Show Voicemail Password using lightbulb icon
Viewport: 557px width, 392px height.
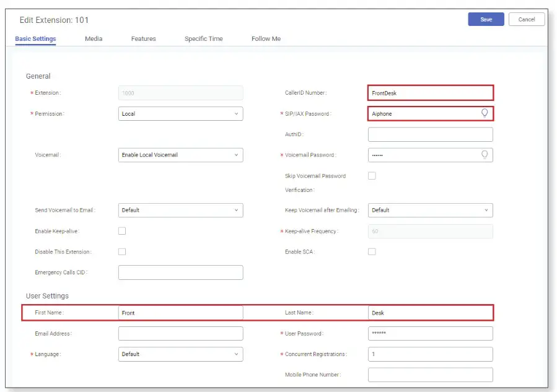(x=485, y=155)
